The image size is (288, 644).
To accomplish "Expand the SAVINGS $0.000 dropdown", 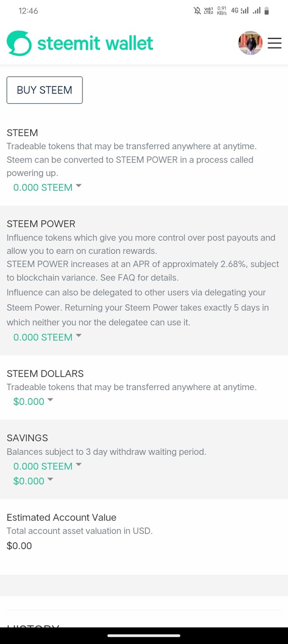I will pyautogui.click(x=33, y=481).
